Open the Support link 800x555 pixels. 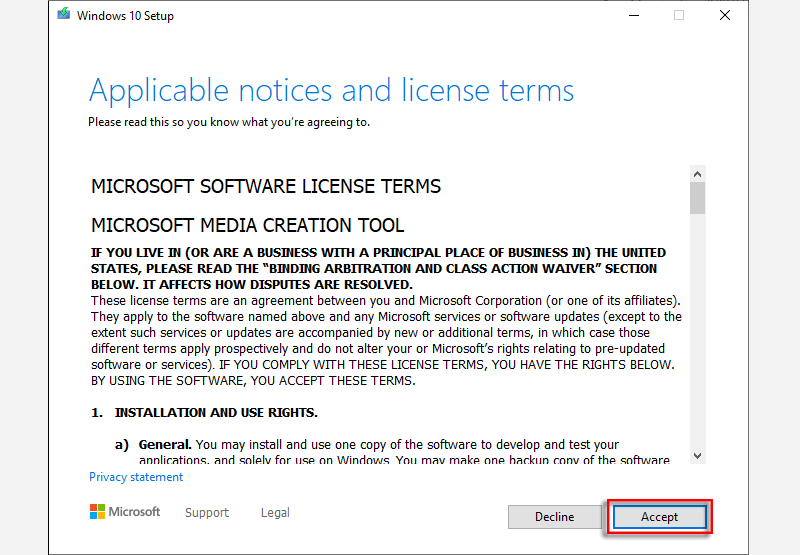(207, 512)
